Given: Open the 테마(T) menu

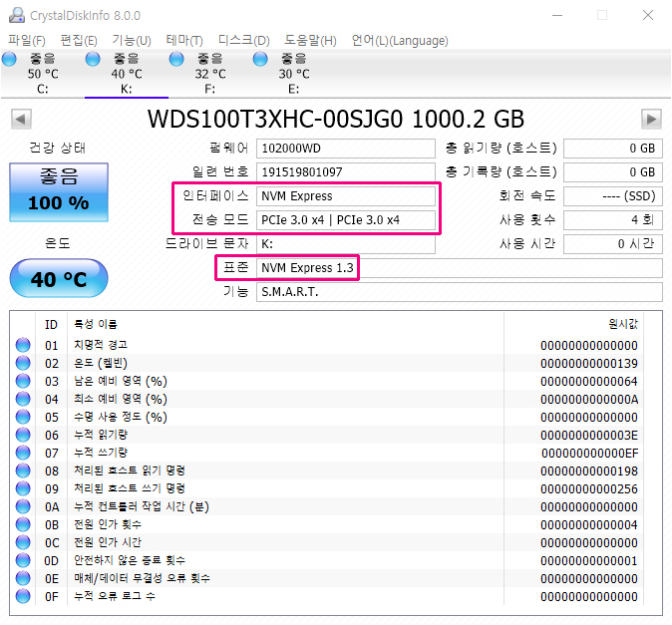Looking at the screenshot, I should pos(184,41).
